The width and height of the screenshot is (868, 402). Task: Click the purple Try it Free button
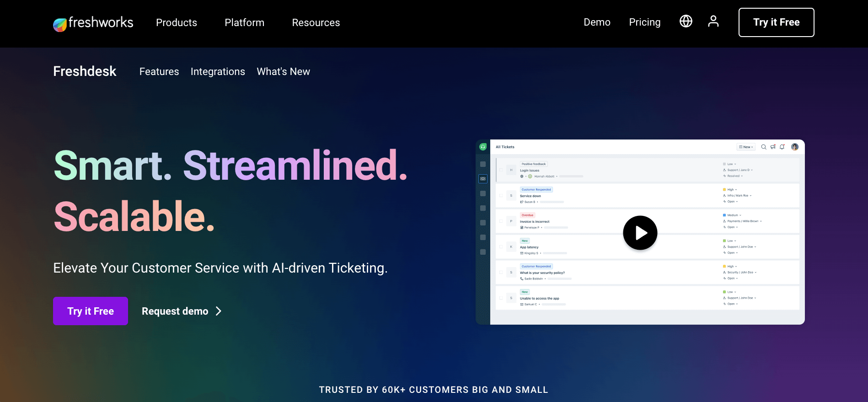(x=91, y=311)
